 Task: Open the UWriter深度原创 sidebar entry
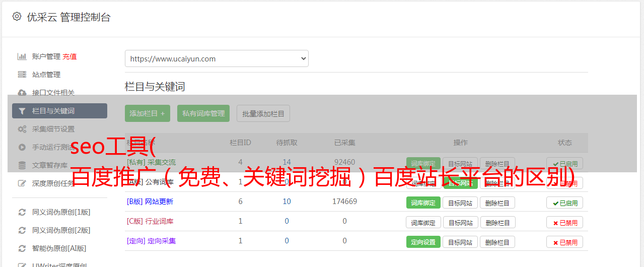[x=59, y=265]
